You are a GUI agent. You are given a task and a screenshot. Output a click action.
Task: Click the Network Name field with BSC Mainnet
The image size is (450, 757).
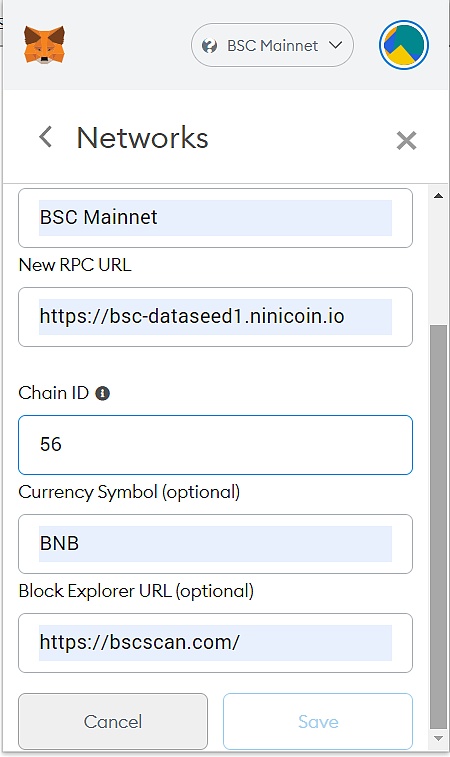215,218
